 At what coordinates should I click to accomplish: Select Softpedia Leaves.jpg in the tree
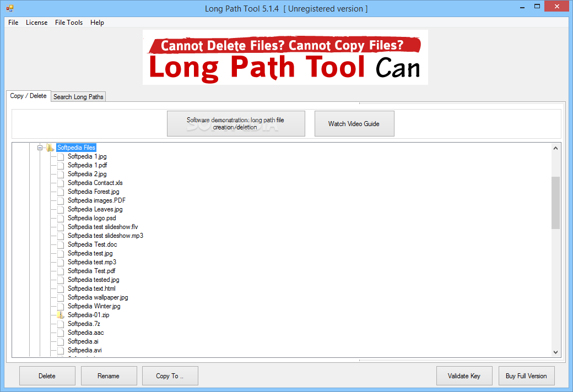pos(95,209)
